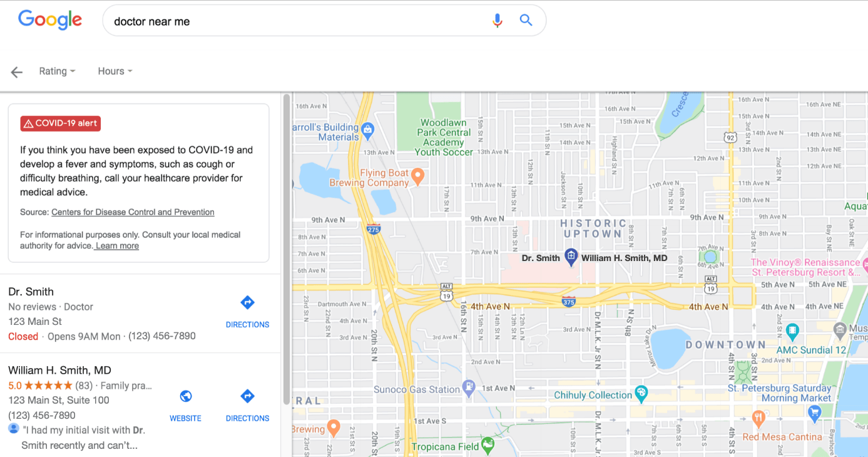Click The Vinoy Renaissance resort label
Image resolution: width=868 pixels, height=457 pixels.
tap(805, 267)
